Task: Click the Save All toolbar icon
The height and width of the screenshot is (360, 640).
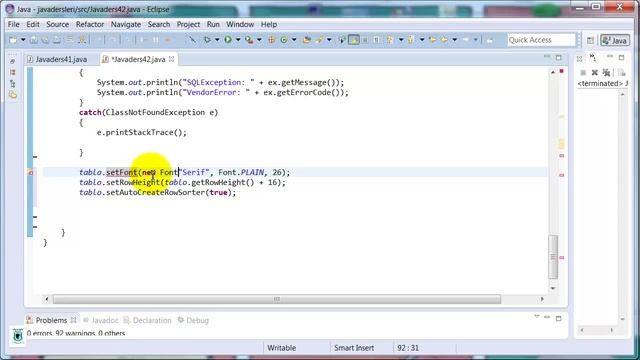Action: click(x=45, y=40)
